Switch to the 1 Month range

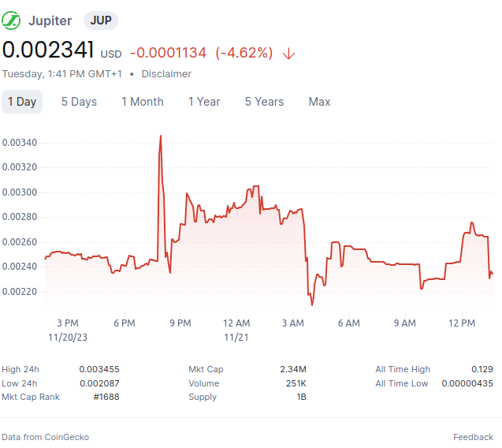click(143, 102)
